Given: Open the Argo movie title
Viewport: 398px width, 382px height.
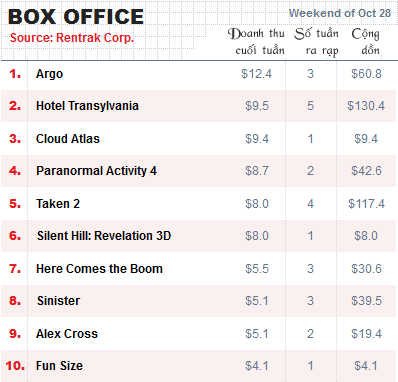Looking at the screenshot, I should tap(49, 74).
